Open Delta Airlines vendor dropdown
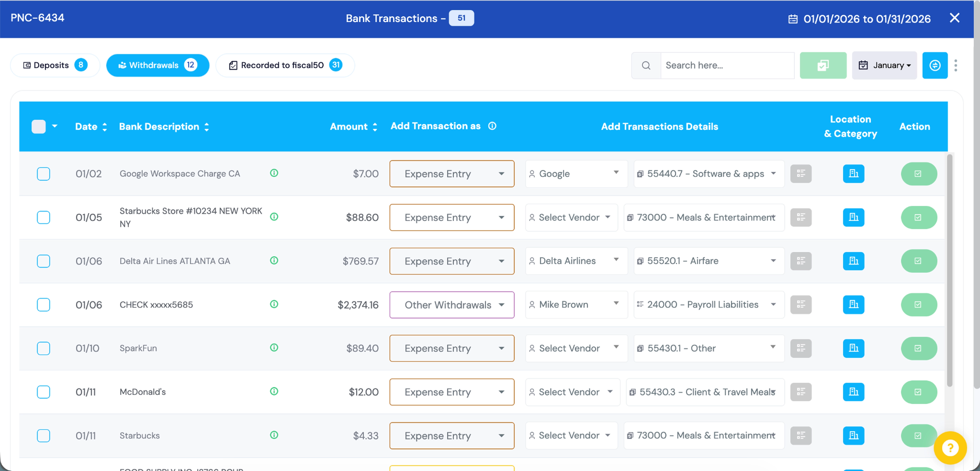980x471 pixels. click(576, 261)
